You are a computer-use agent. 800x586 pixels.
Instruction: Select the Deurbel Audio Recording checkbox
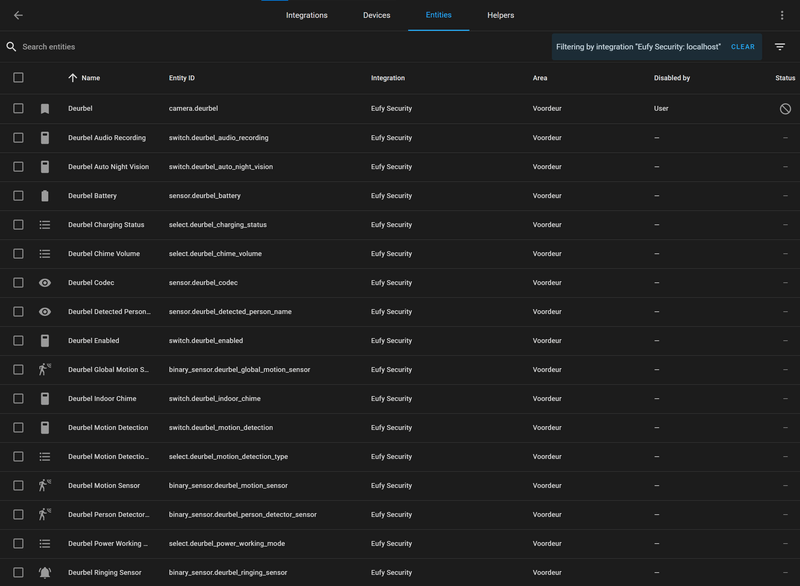(x=18, y=138)
